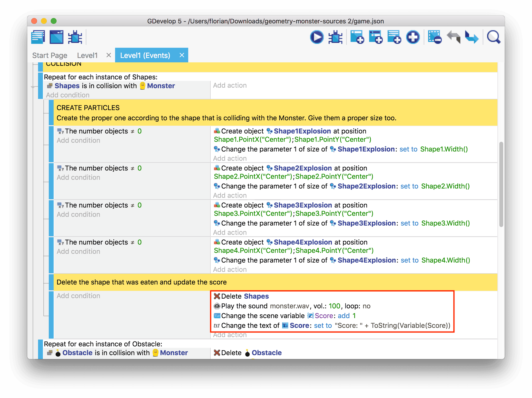Close the Level1 (Events) tab
This screenshot has width=532, height=398.
182,55
